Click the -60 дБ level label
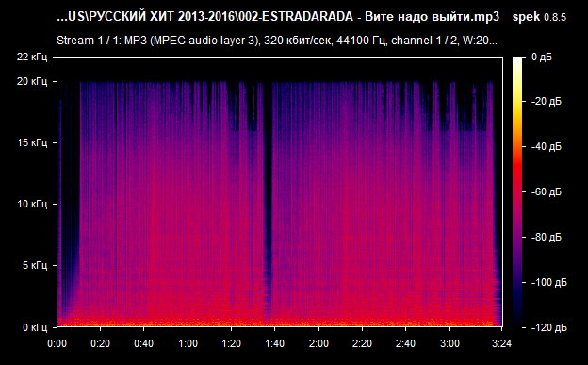This screenshot has height=365, width=588. coord(547,191)
